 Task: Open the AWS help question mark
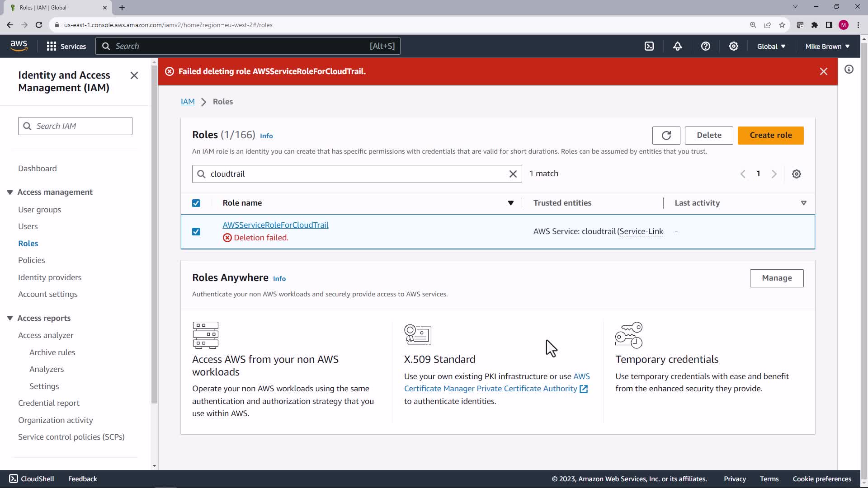(705, 46)
